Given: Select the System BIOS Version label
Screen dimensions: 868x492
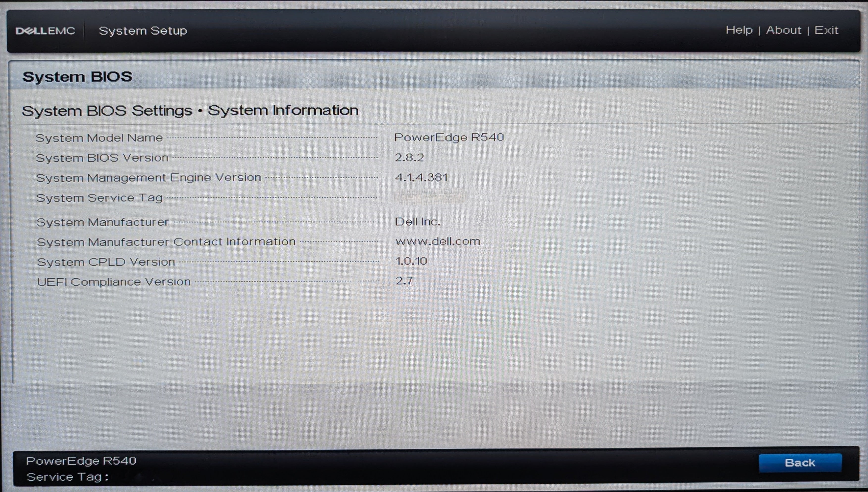Looking at the screenshot, I should (x=102, y=158).
